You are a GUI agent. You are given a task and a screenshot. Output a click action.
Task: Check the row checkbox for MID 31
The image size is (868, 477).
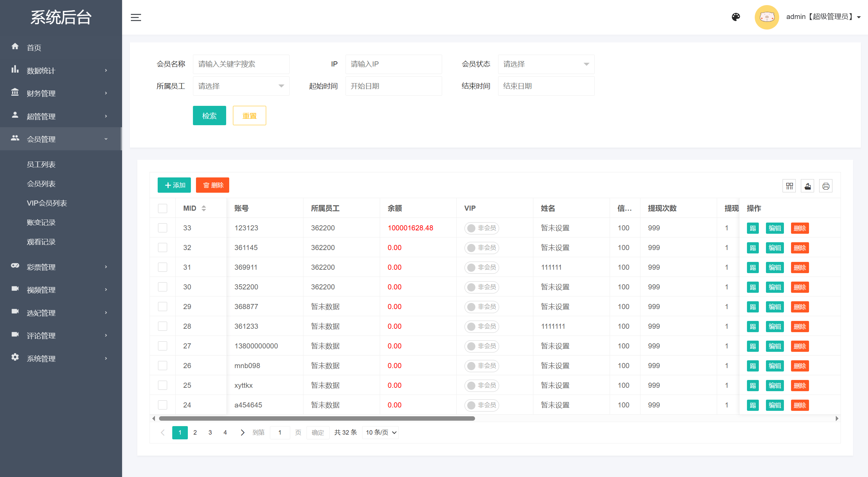click(x=162, y=267)
